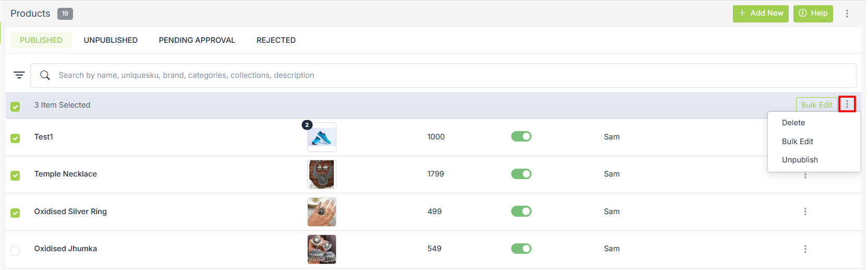868x270 pixels.
Task: Click the Products count badge
Action: click(x=65, y=14)
